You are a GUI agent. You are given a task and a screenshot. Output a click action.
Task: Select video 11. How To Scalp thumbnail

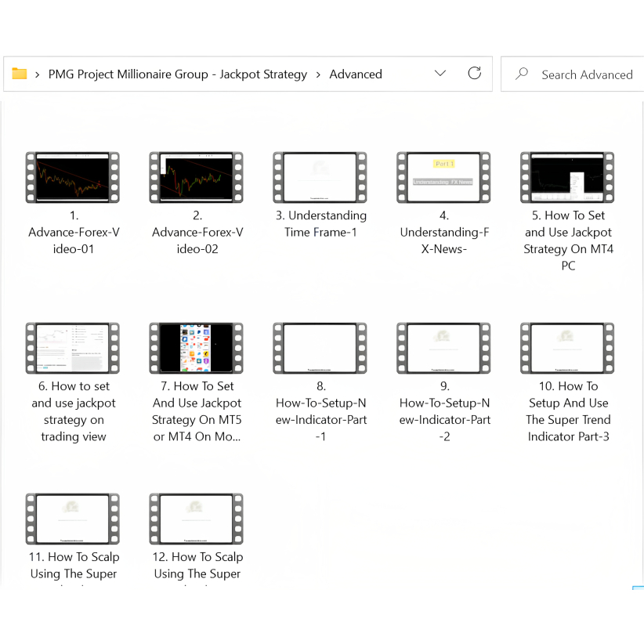coord(73,519)
